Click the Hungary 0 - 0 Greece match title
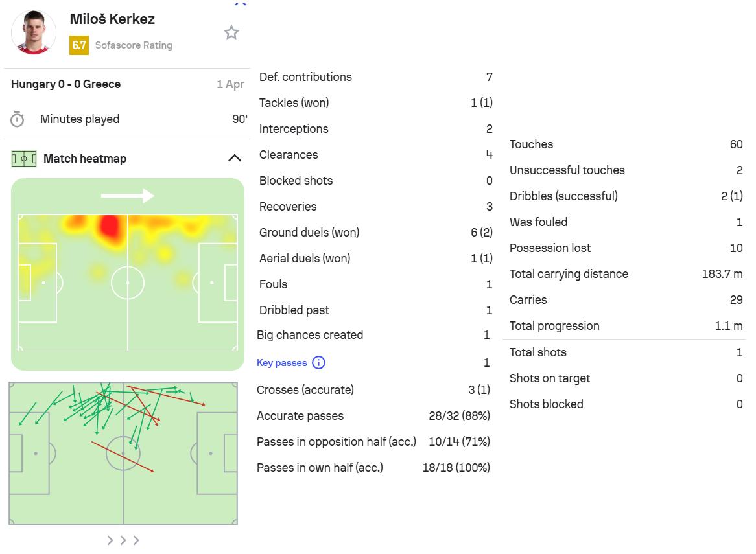 (x=65, y=84)
